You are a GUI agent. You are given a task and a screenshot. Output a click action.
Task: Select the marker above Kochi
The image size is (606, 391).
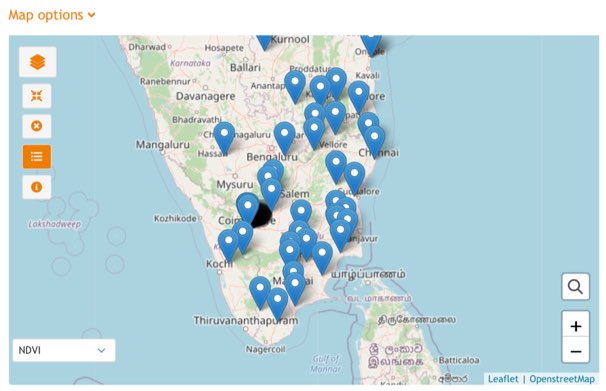[x=228, y=245]
